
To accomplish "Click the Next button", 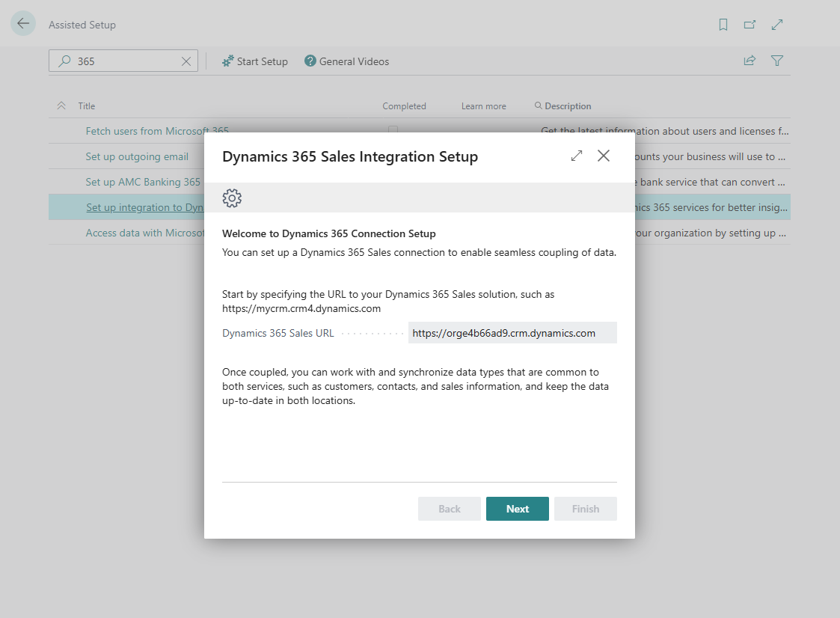I will (517, 509).
